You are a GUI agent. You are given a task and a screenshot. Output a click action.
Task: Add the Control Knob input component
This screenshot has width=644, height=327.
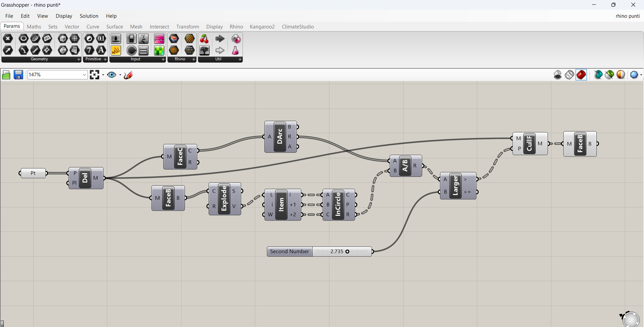(x=131, y=50)
